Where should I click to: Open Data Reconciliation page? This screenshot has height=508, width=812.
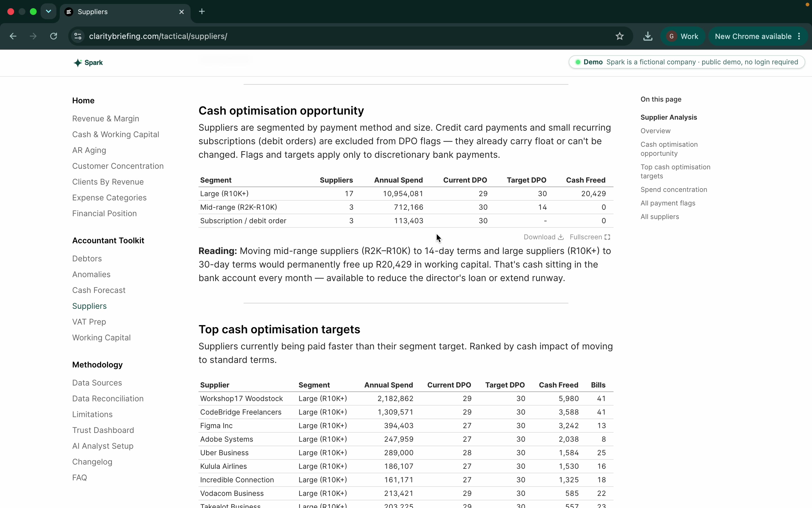(x=108, y=398)
